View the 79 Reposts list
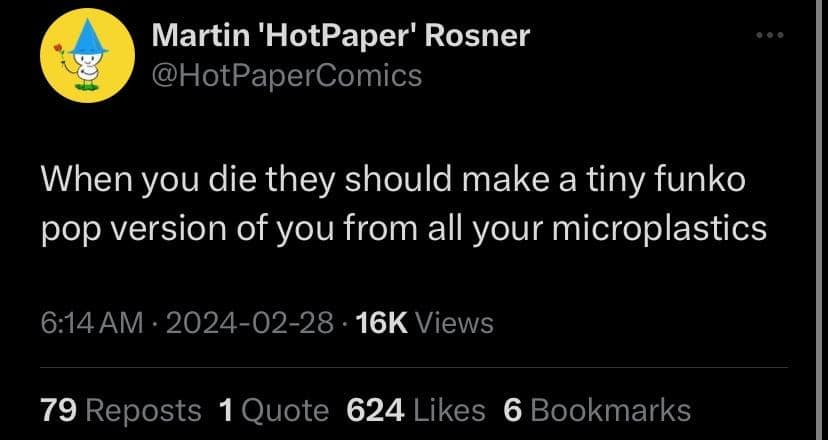Screen dimensions: 828x440 point(57,410)
